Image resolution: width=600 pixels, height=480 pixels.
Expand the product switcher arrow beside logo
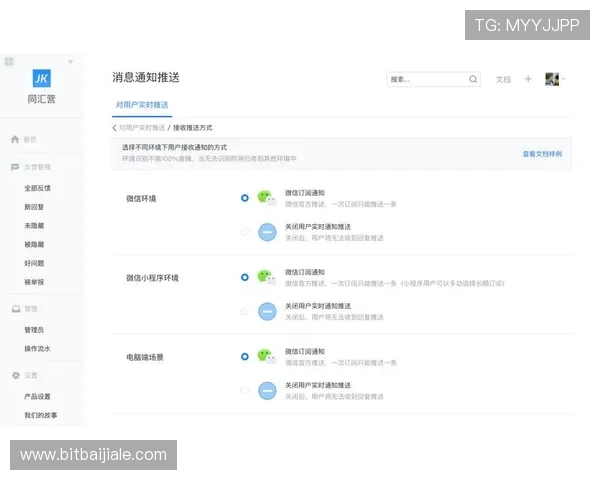tap(70, 62)
